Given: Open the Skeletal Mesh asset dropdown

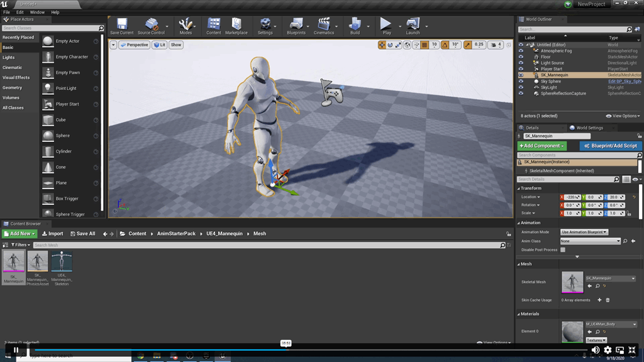Looking at the screenshot, I should (x=611, y=278).
